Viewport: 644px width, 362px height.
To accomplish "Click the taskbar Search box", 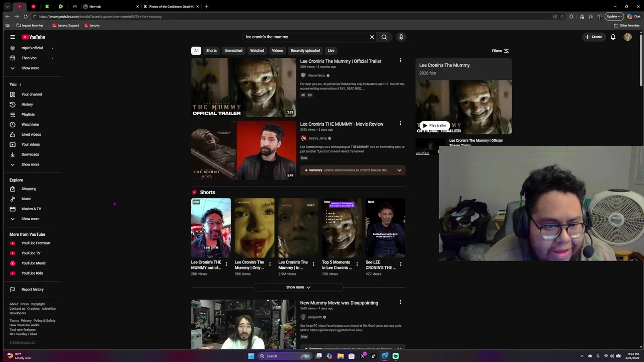I will pos(284,356).
